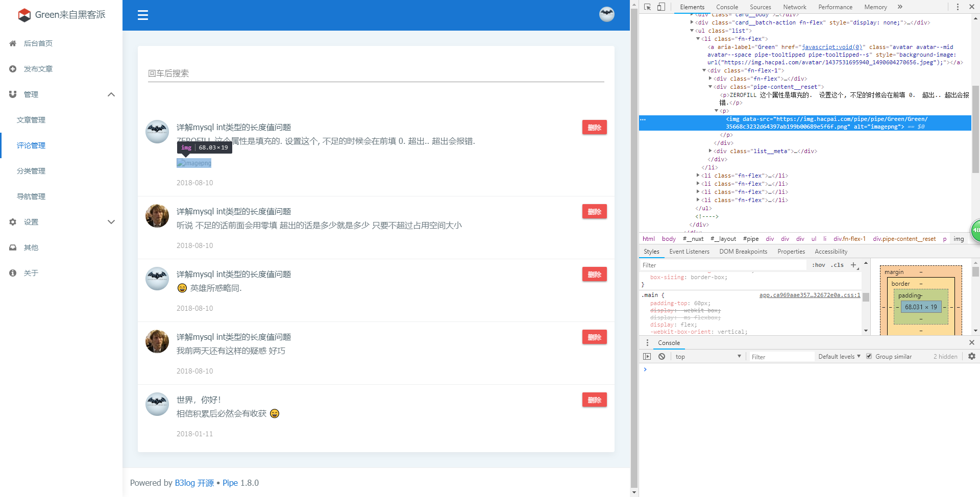This screenshot has width=980, height=497.
Task: Toggle the Group similar checkbox
Action: pos(869,356)
